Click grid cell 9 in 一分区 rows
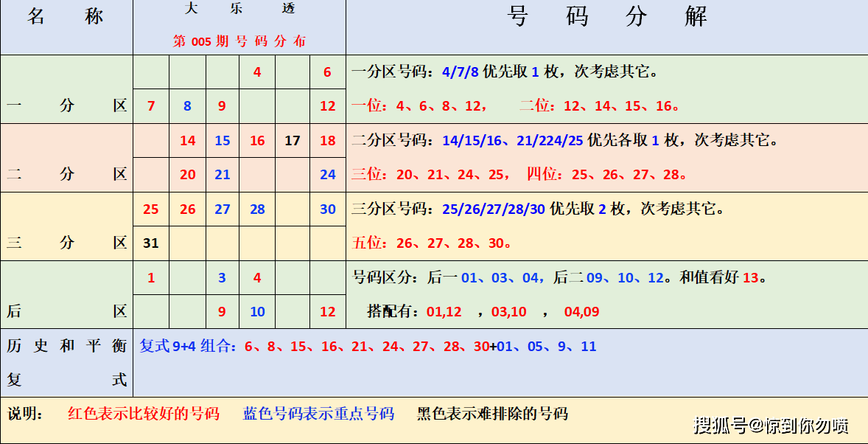868x444 pixels. click(x=222, y=106)
